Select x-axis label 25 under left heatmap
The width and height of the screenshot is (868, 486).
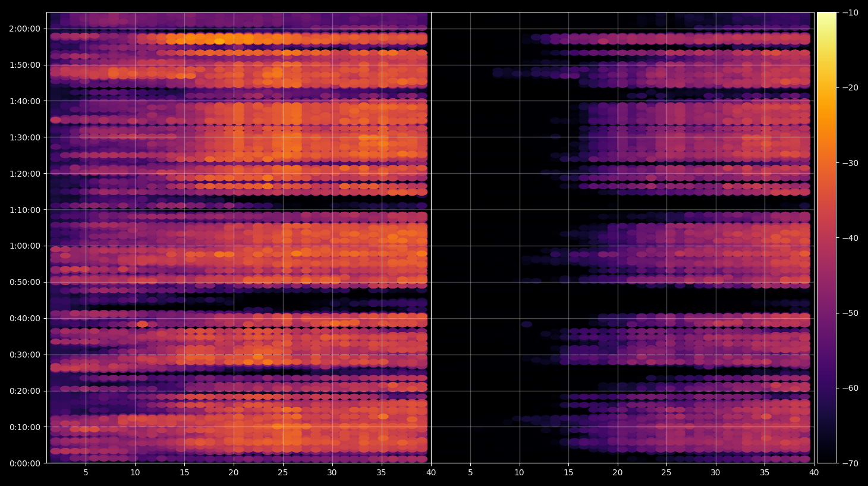pos(282,473)
